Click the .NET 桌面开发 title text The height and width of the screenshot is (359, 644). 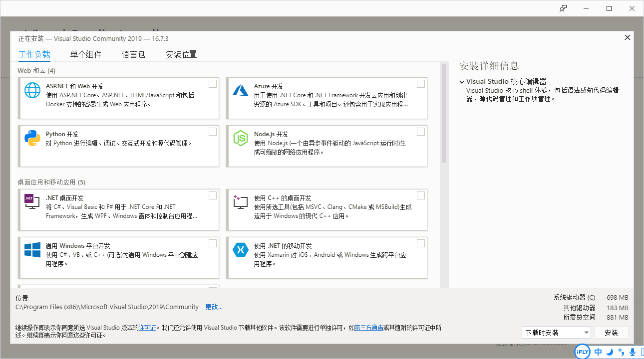[x=65, y=198]
